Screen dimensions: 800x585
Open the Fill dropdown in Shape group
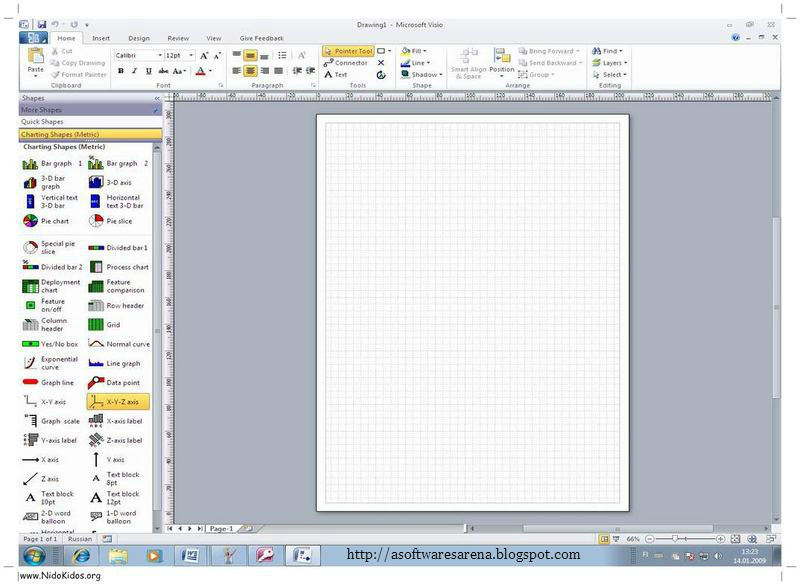point(414,51)
